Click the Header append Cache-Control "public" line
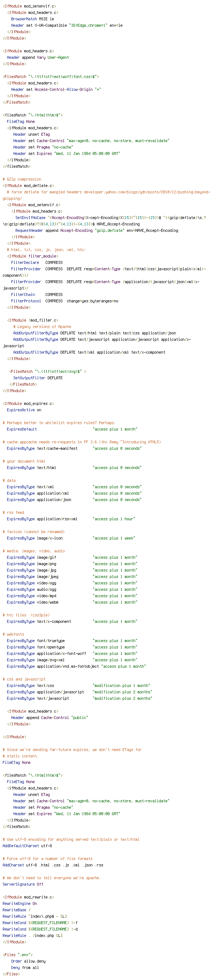Screen dimensions: 214x980 [50, 718]
